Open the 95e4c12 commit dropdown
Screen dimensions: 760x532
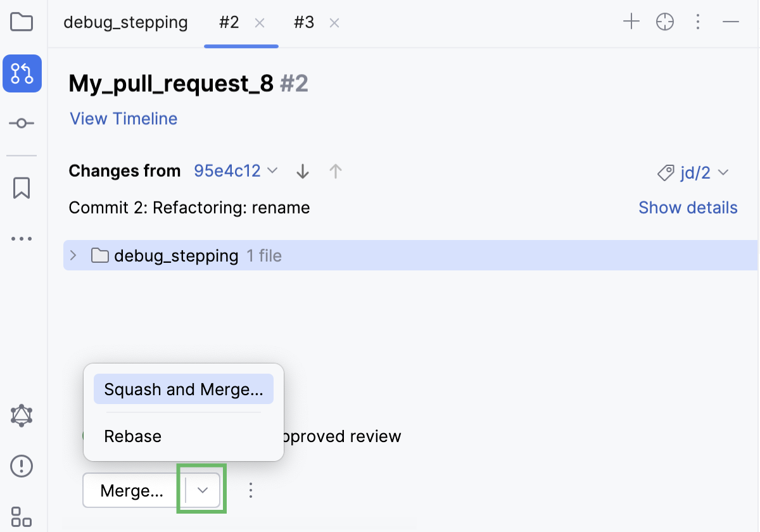pyautogui.click(x=236, y=170)
